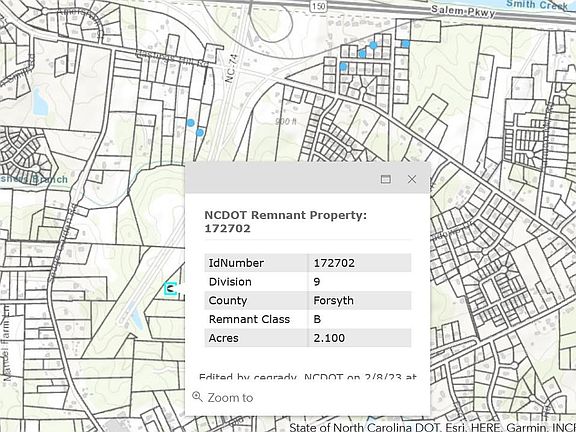The width and height of the screenshot is (576, 432).
Task: Click the NC-74 road label on the map
Action: [232, 69]
